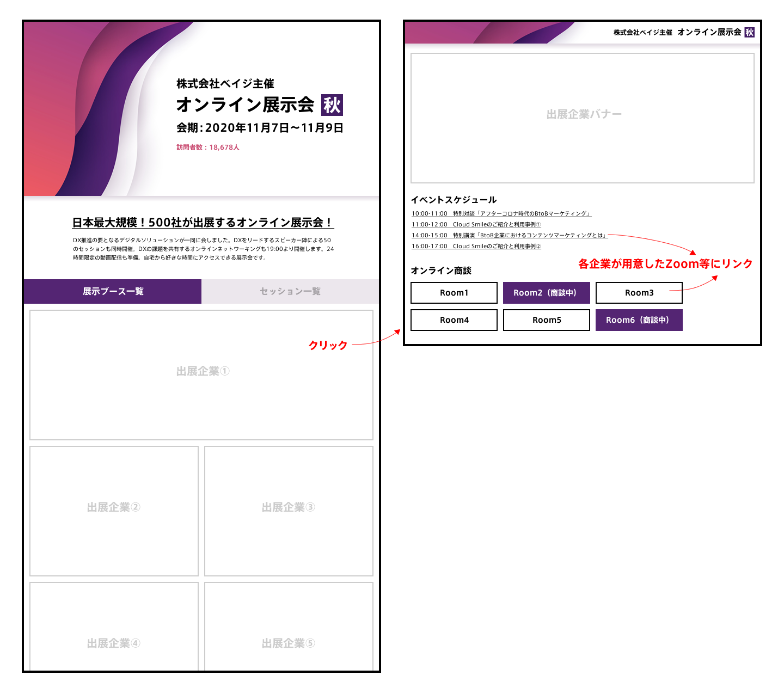
Task: Click the large 秋 badge in hero title
Action: 332,105
